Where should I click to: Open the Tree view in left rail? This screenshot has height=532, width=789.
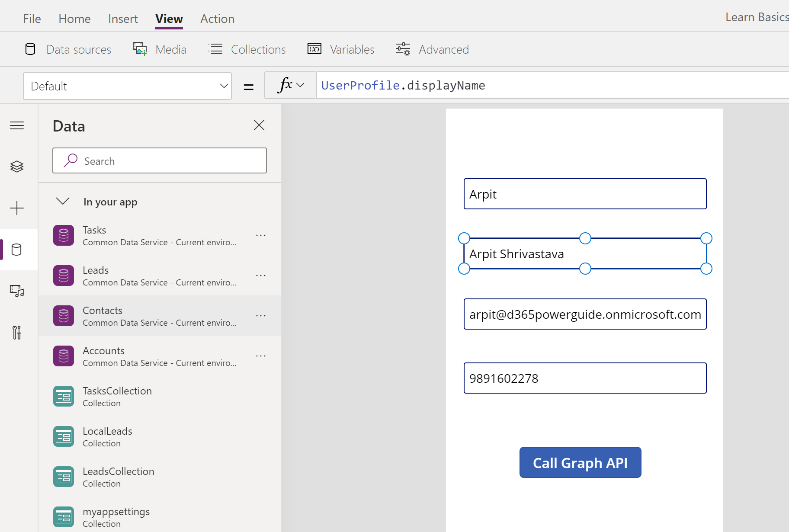pyautogui.click(x=17, y=167)
